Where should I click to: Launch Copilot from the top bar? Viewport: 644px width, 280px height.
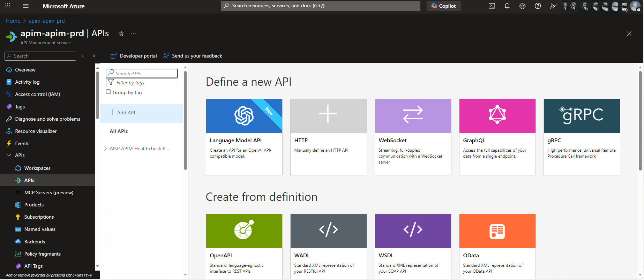(443, 6)
